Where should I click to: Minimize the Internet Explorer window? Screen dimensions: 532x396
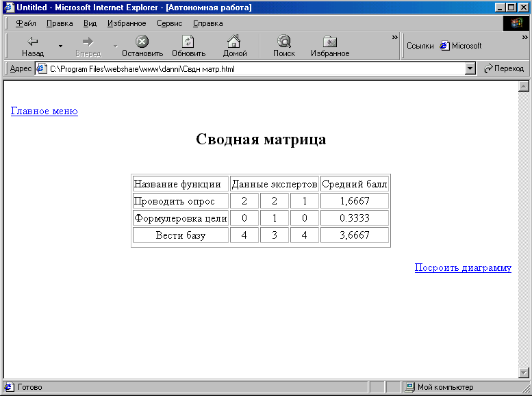(500, 7)
